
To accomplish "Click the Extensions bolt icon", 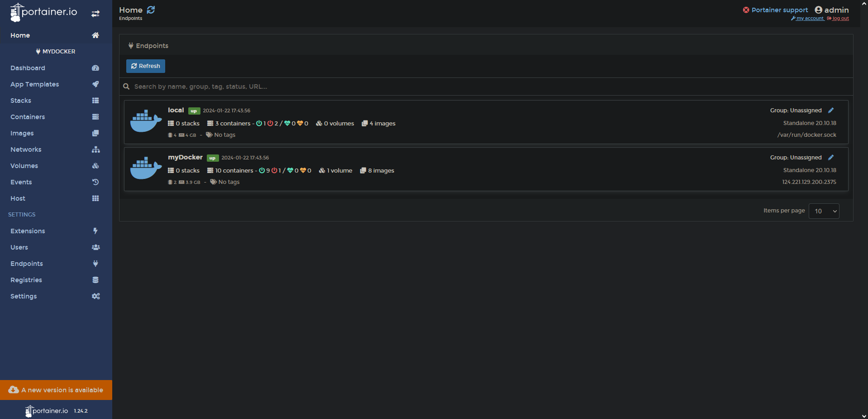I will tap(95, 231).
